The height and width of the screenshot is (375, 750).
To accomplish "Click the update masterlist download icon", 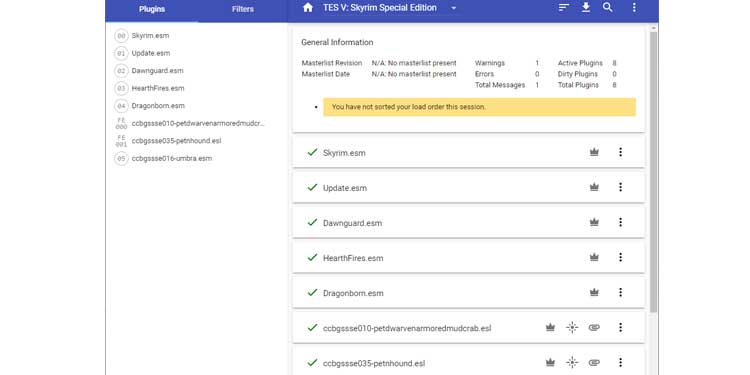I will click(x=586, y=8).
